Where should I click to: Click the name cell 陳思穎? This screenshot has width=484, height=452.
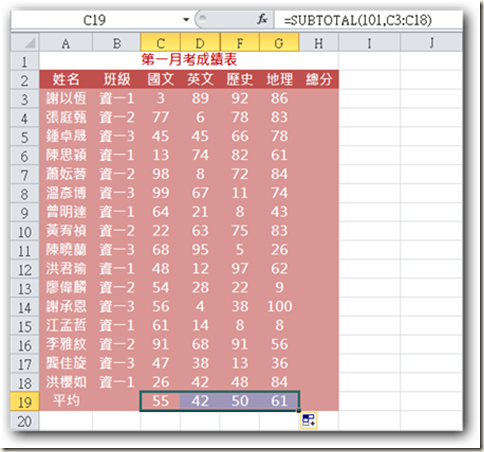66,155
